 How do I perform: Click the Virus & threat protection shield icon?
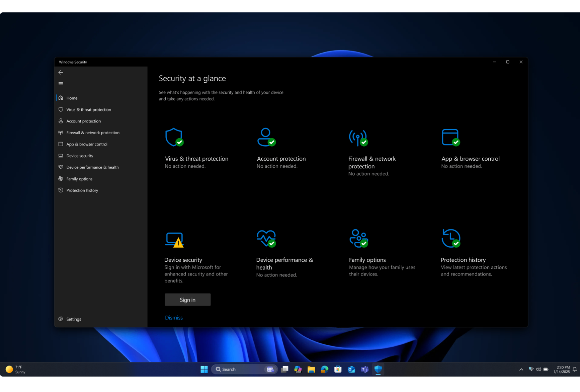[174, 137]
